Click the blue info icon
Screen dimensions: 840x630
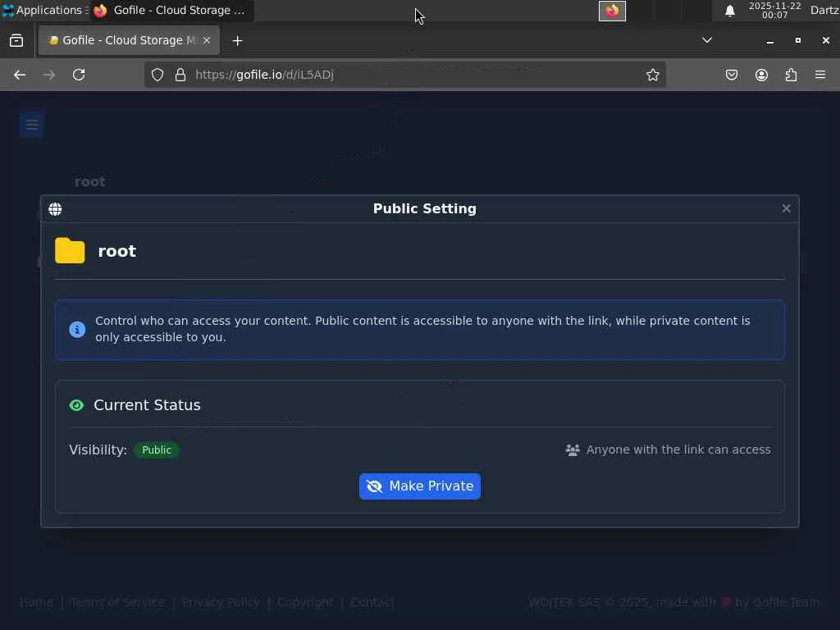(77, 330)
